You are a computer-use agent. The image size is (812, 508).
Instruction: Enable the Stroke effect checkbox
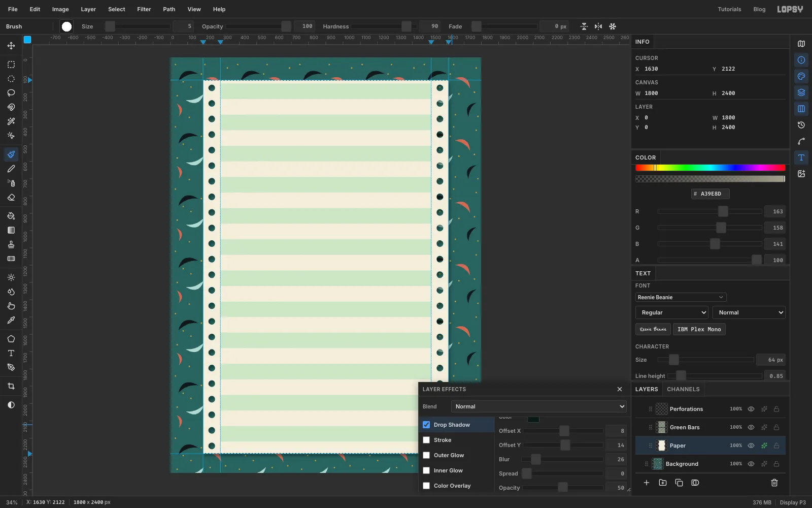(426, 440)
